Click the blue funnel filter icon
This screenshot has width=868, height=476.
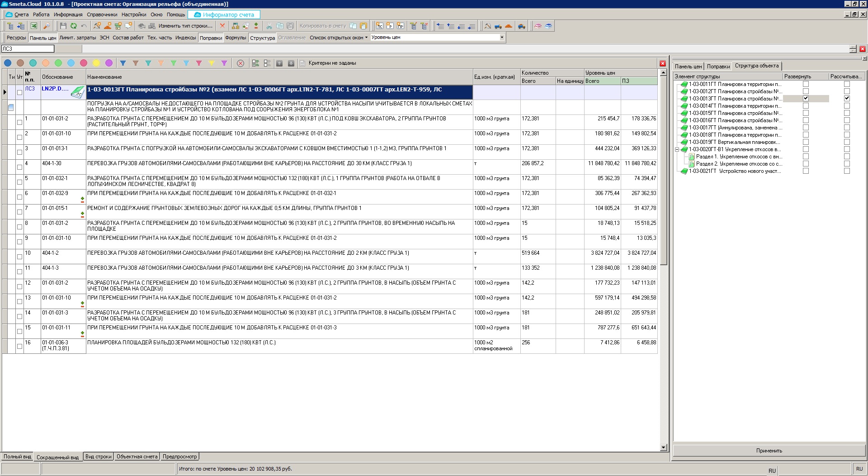(123, 63)
